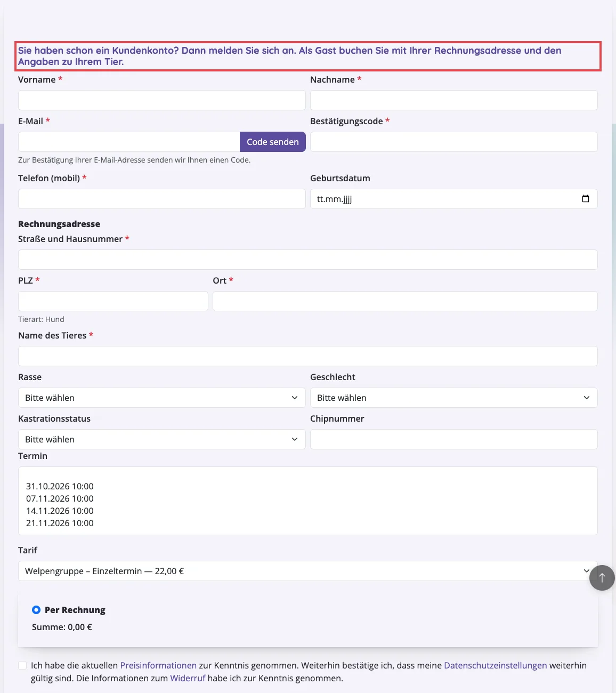Click into the PLZ field

tap(113, 301)
